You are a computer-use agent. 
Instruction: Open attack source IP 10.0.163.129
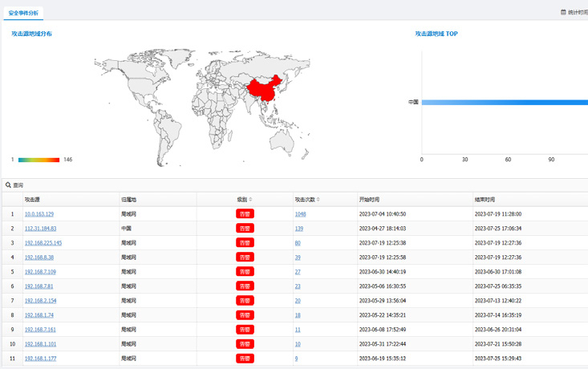39,214
